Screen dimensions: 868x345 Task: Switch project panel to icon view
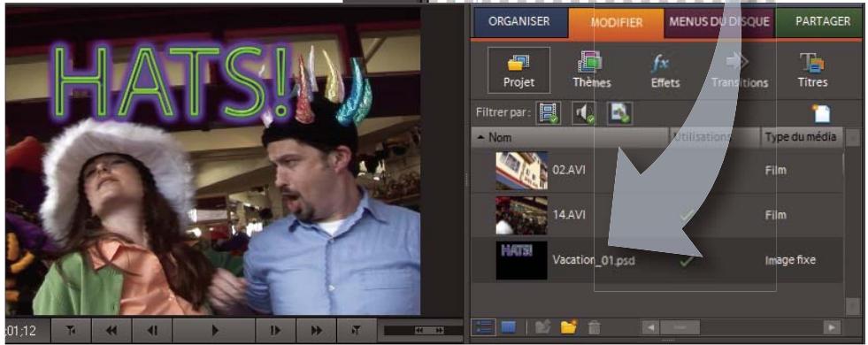point(508,327)
